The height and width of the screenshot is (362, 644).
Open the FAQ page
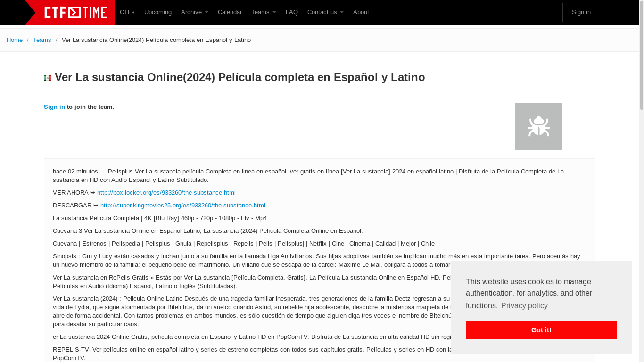click(292, 12)
